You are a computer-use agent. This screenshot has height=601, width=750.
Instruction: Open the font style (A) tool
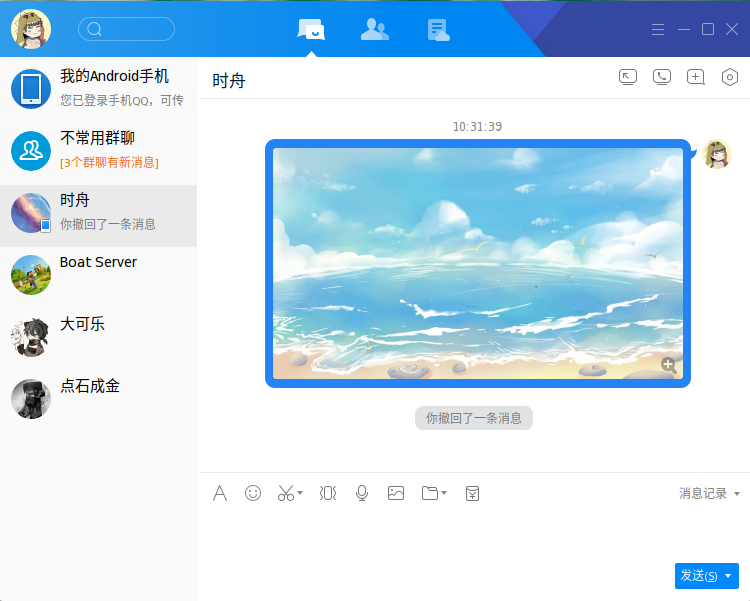click(x=220, y=493)
